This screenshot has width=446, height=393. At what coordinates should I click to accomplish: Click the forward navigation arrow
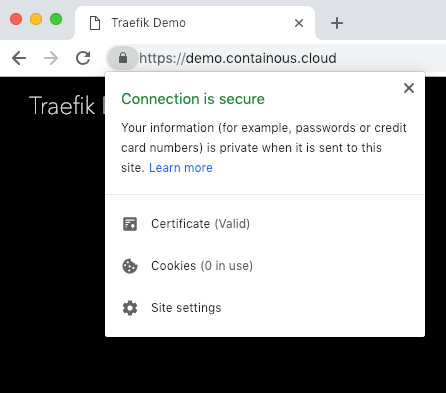[x=51, y=58]
